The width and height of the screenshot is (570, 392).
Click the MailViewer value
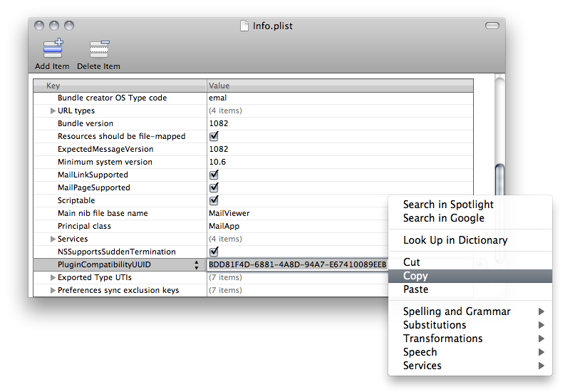[229, 213]
